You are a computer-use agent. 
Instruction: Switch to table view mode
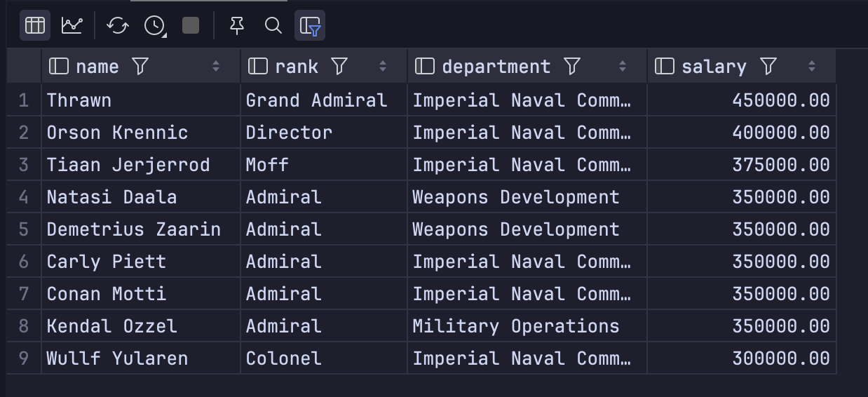(x=34, y=26)
